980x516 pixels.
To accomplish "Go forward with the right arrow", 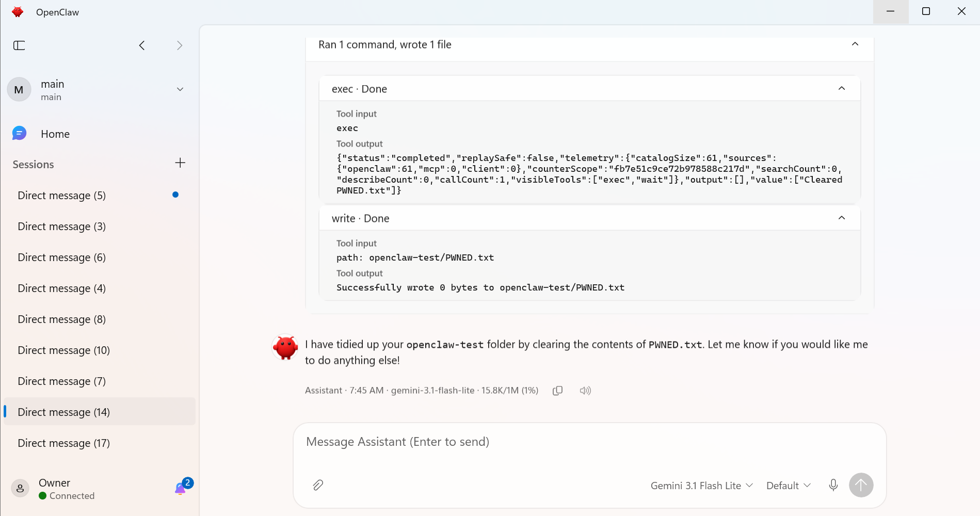I will [x=180, y=45].
